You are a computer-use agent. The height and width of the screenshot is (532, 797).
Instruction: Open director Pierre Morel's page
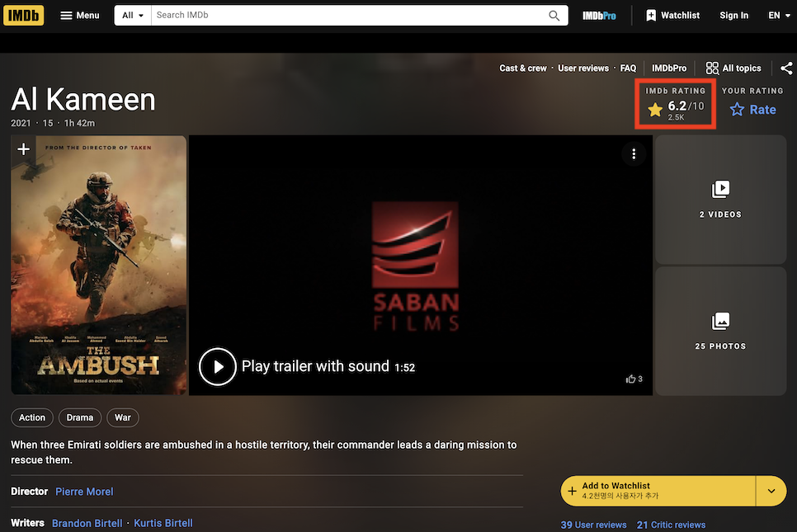[x=84, y=492]
